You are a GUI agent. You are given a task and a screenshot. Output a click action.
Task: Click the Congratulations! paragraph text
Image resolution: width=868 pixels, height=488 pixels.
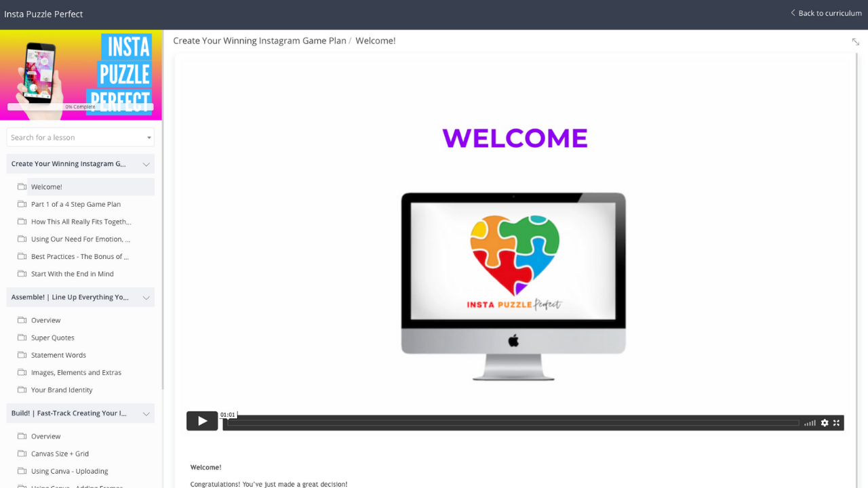(x=269, y=484)
